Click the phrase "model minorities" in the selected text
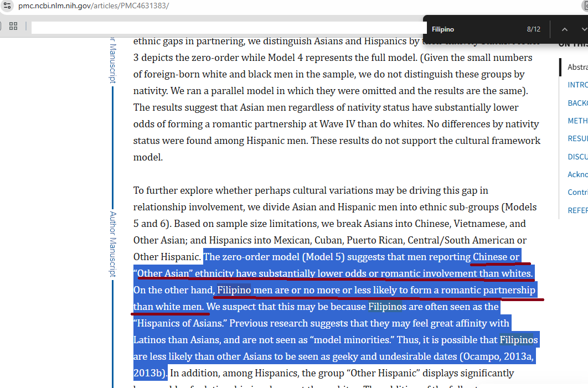This screenshot has height=388, width=588. (x=352, y=340)
